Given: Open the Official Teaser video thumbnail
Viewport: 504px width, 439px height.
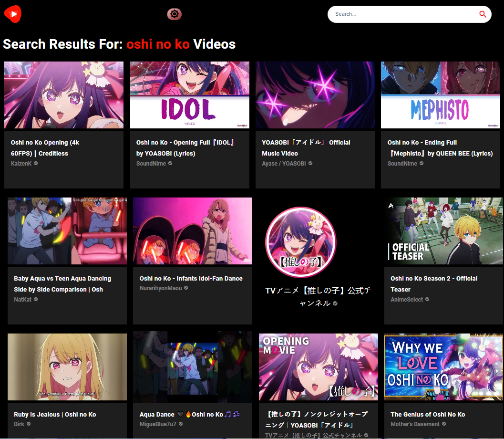Looking at the screenshot, I should [443, 231].
